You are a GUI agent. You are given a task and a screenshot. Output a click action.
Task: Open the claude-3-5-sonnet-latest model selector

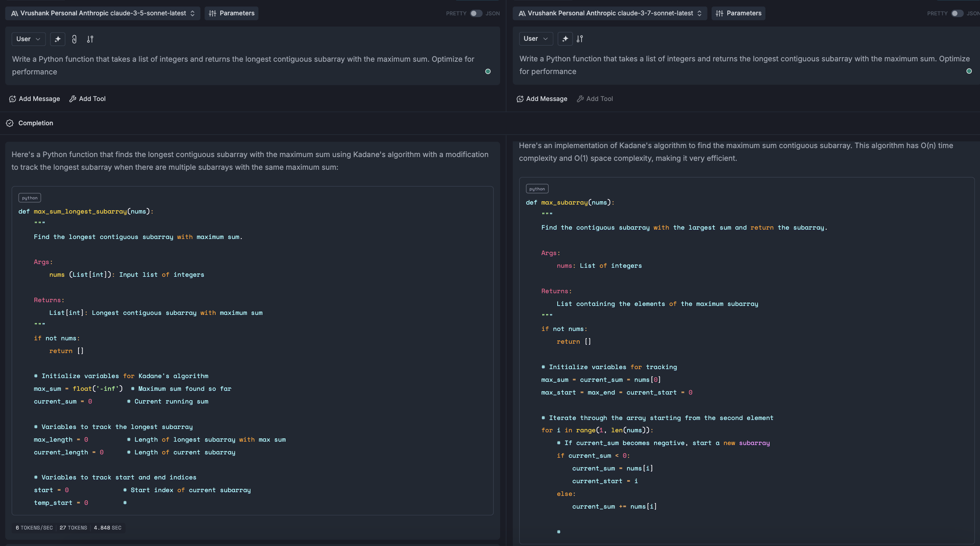coord(103,13)
